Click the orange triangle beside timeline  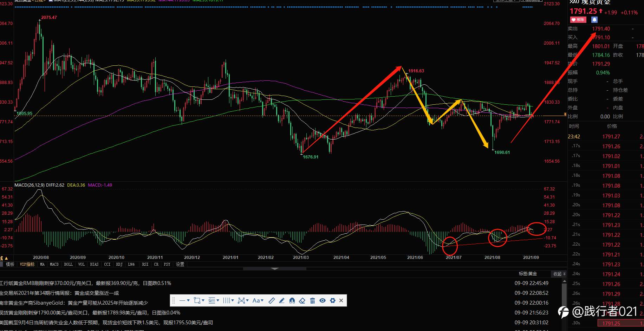click(x=6, y=258)
